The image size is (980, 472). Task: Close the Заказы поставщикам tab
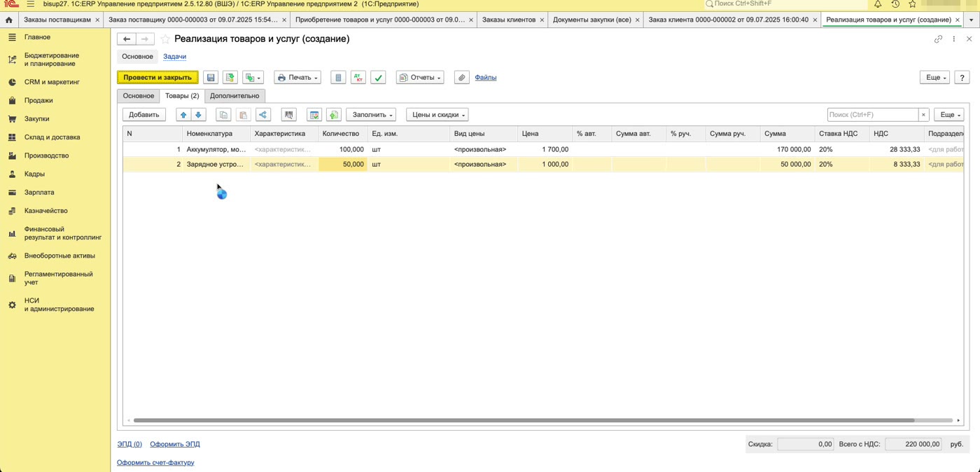97,20
